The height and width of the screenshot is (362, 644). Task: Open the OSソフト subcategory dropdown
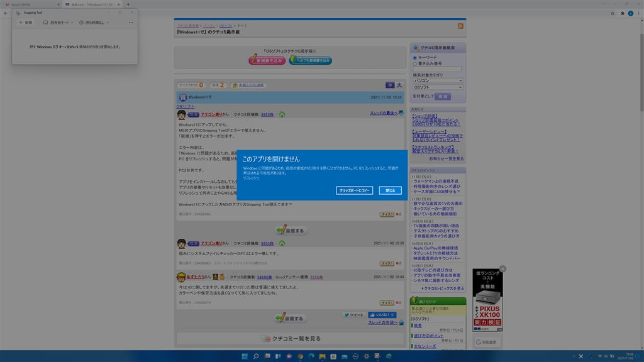click(438, 87)
